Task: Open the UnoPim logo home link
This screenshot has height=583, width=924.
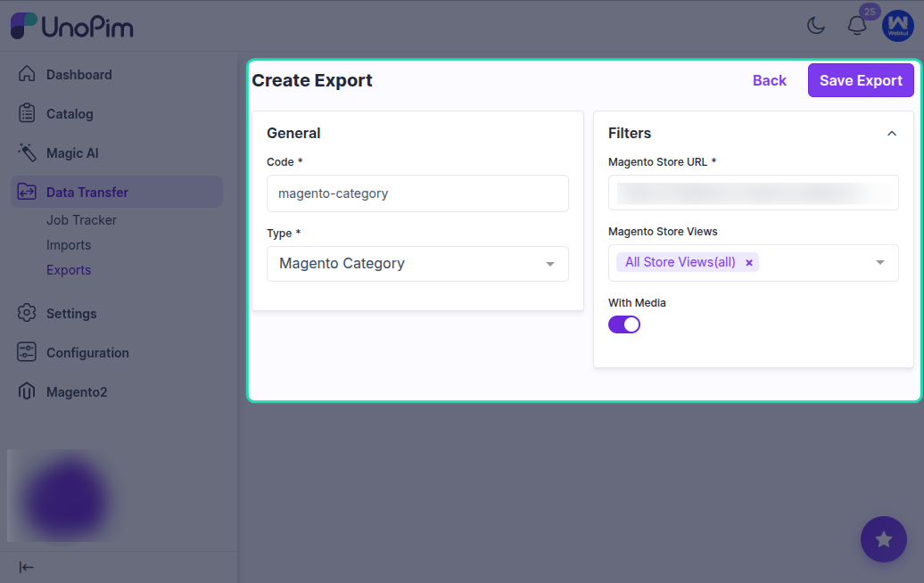Action: tap(72, 26)
